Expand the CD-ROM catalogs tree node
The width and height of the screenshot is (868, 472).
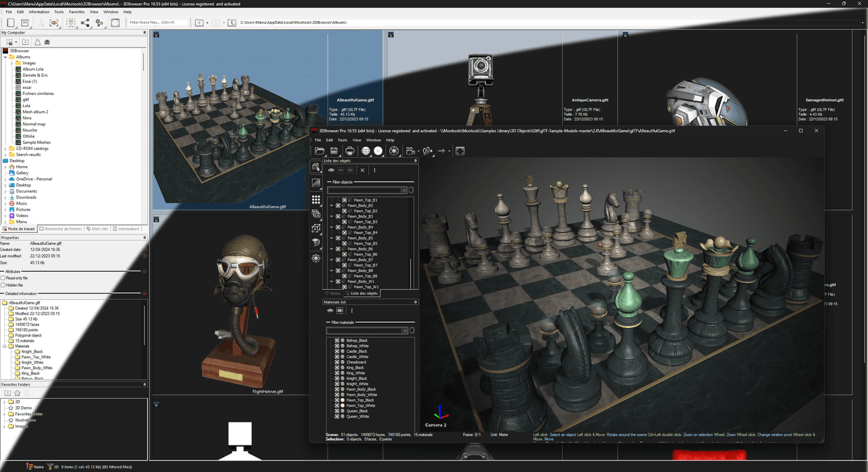[5, 149]
